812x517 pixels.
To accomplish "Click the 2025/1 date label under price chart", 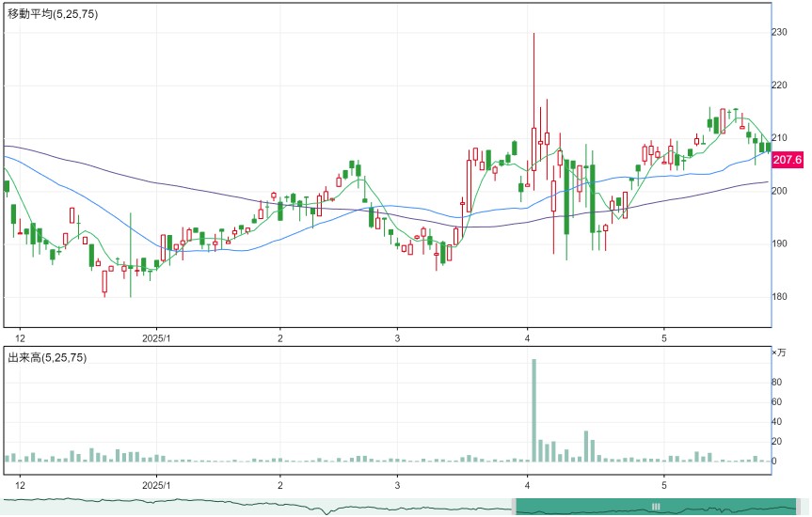I will [x=156, y=338].
